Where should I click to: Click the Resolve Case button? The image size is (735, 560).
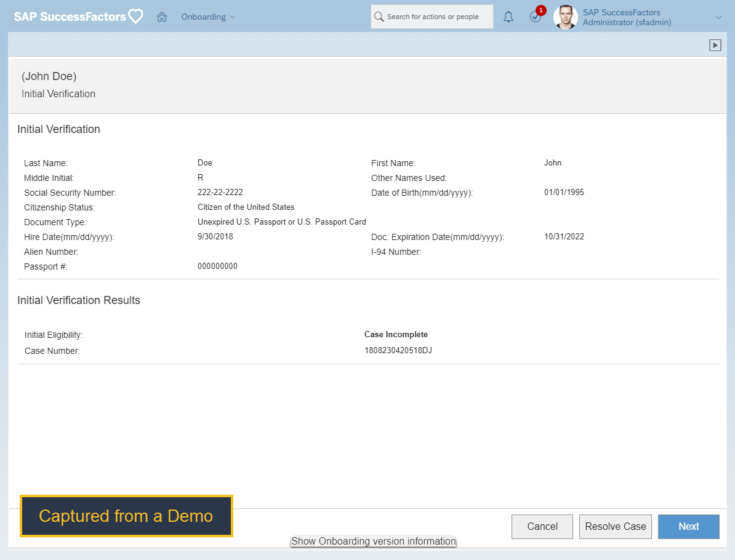(x=615, y=526)
